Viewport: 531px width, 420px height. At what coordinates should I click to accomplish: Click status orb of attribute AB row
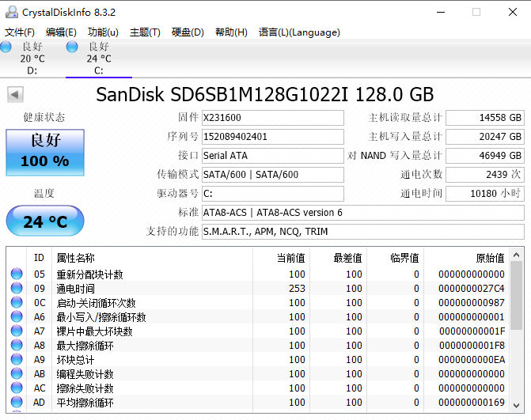click(17, 373)
